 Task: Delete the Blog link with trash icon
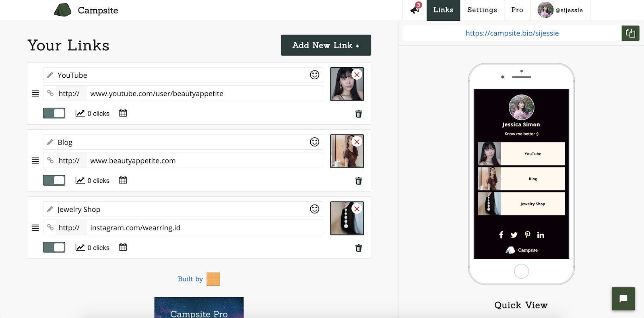(359, 181)
